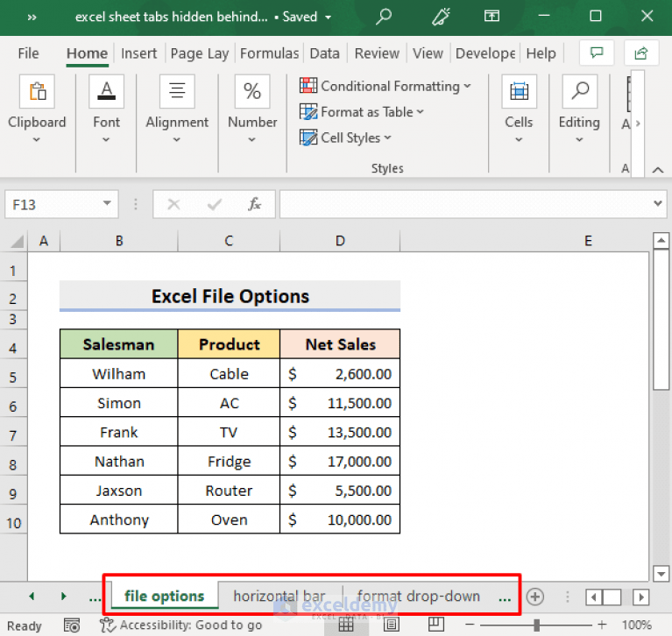672x636 pixels.
Task: Switch to the Review tab
Action: pos(377,53)
